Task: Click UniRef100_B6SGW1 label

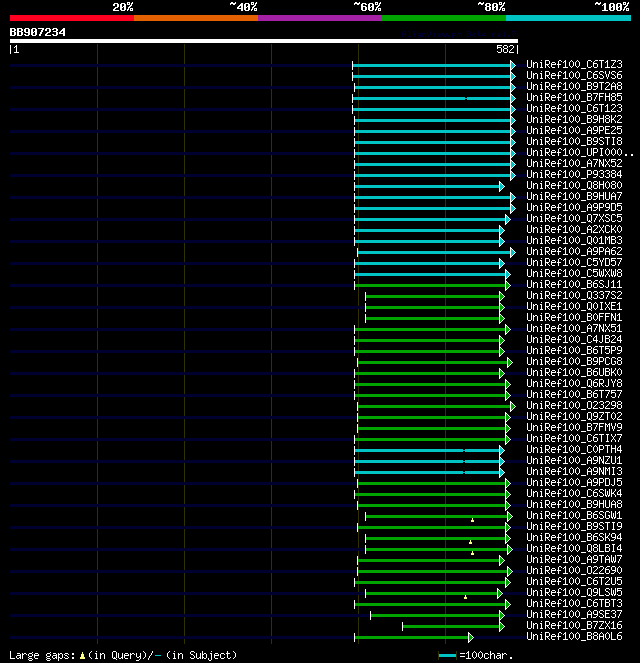Action: point(574,515)
